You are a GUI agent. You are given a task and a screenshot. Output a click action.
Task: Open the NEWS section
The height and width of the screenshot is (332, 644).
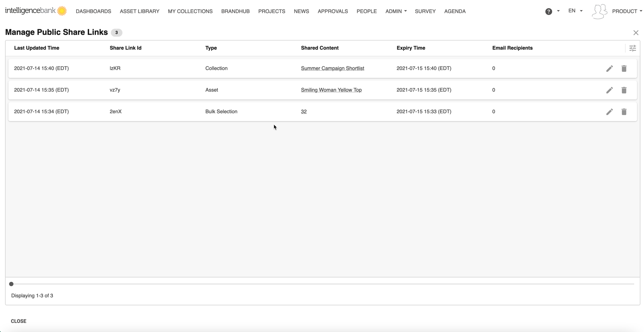301,11
